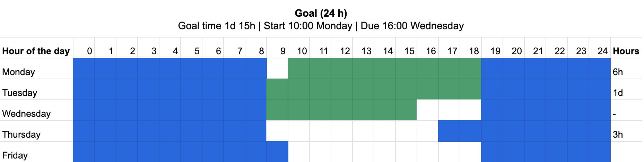The width and height of the screenshot is (644, 162).
Task: Click the empty white Monday cell at hour 9
Action: (x=277, y=68)
